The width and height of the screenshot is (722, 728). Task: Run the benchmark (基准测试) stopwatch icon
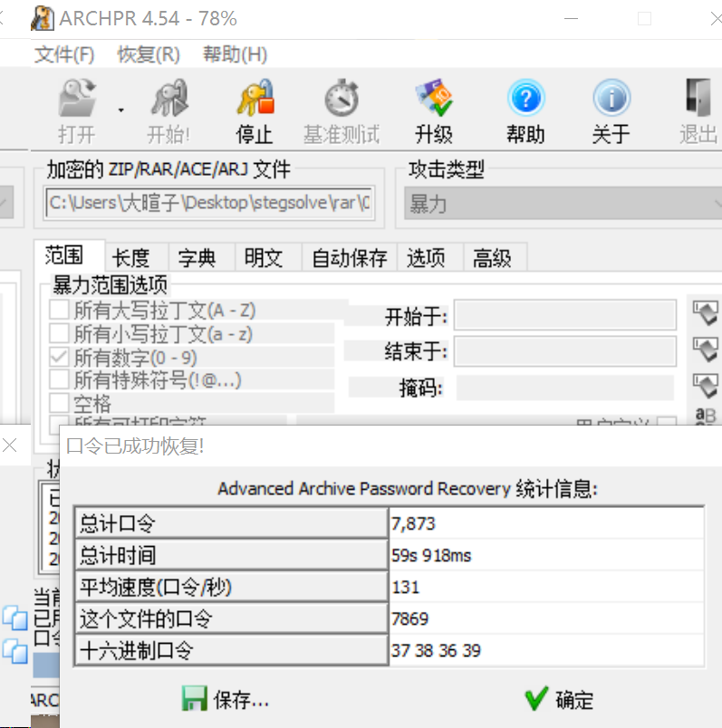tap(342, 98)
